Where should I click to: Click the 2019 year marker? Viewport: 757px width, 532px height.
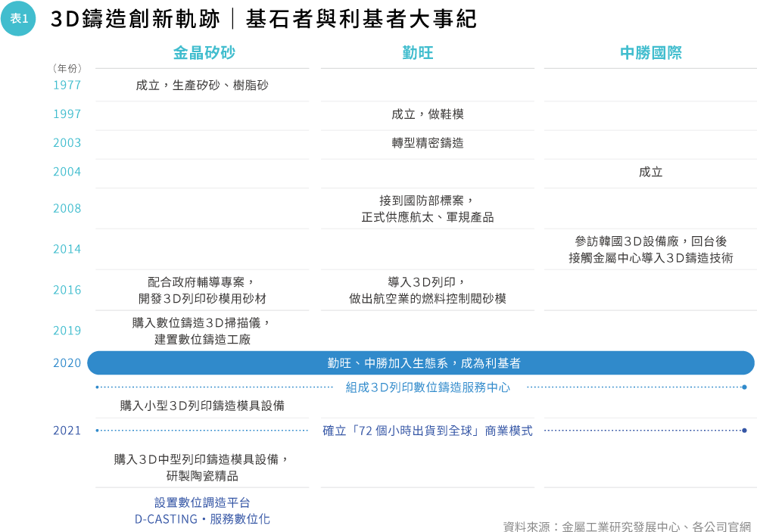pos(67,331)
